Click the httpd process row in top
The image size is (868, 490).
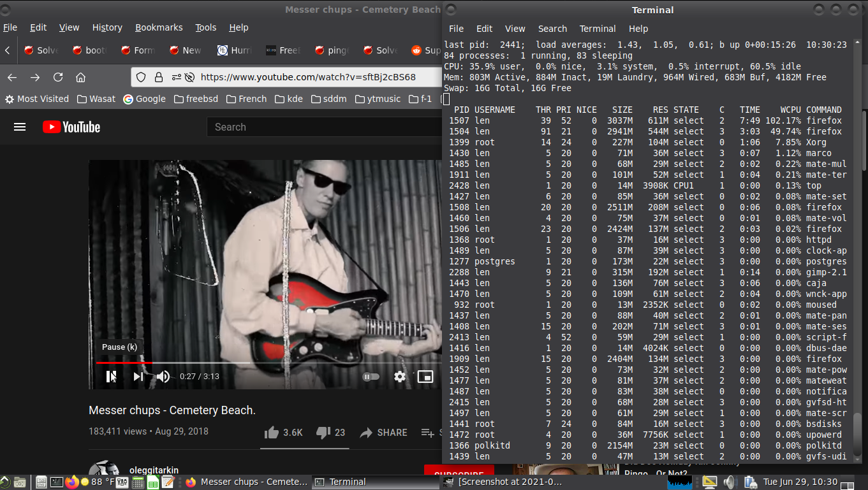pos(645,240)
